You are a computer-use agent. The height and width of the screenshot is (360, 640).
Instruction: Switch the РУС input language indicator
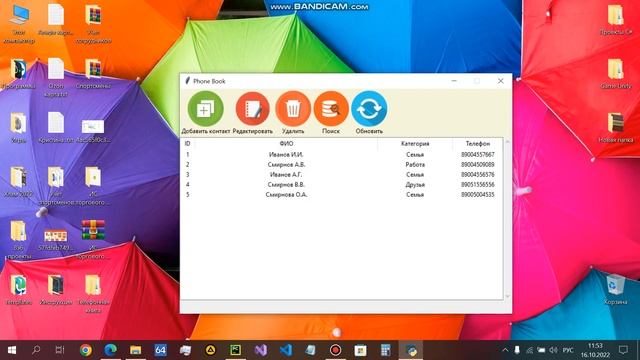pyautogui.click(x=568, y=350)
